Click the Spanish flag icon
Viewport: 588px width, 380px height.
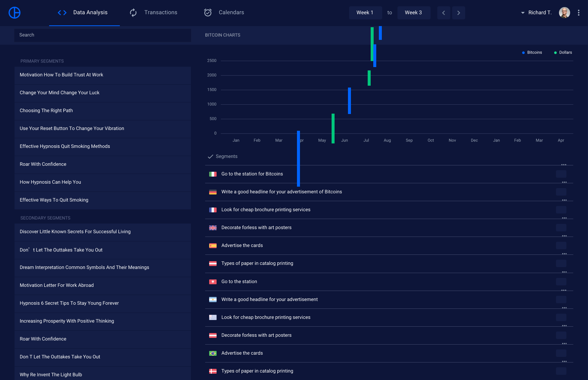click(x=213, y=246)
